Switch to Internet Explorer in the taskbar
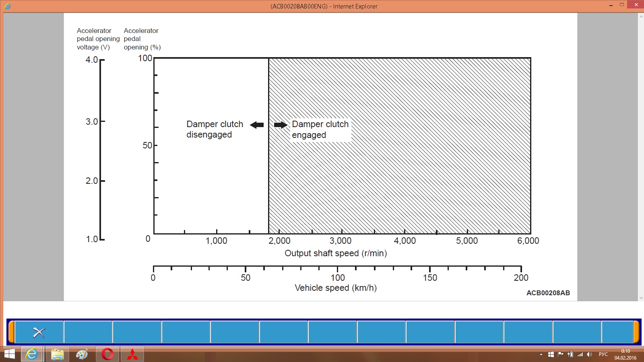 tap(32, 354)
